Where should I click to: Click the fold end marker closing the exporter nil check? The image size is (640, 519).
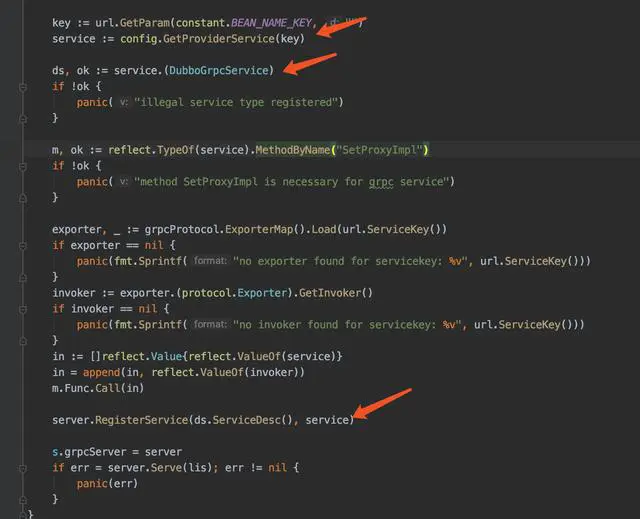point(23,277)
